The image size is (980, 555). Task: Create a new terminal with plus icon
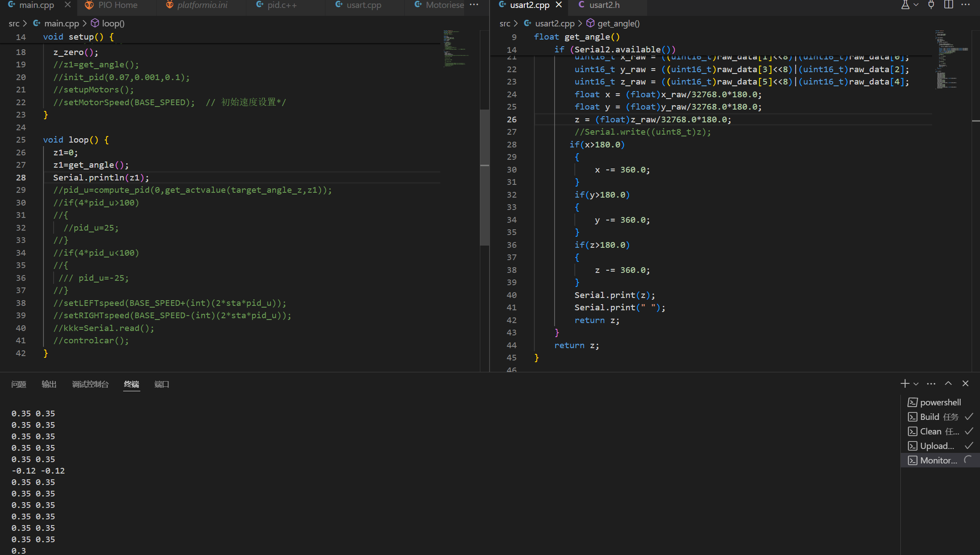904,384
